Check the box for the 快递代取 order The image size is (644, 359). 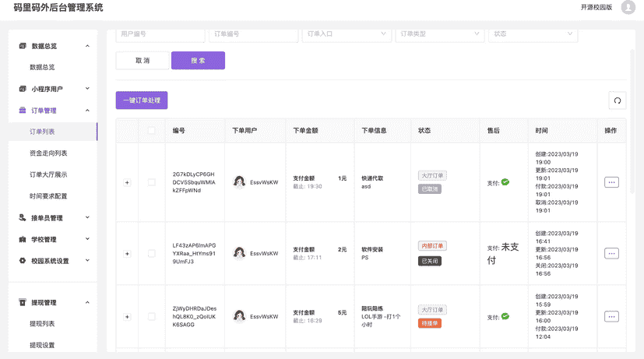click(151, 182)
